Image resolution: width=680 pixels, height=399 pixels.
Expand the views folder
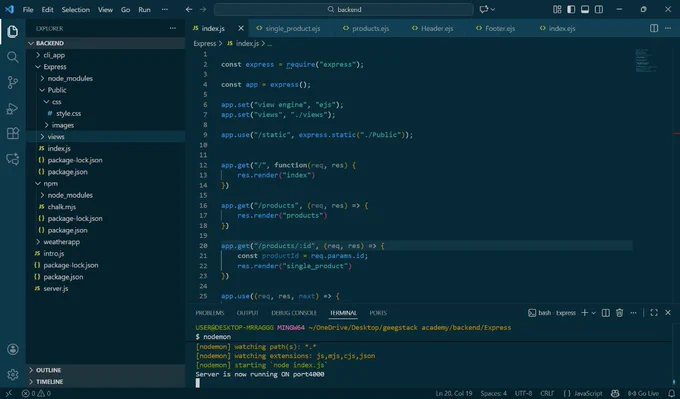106,136
